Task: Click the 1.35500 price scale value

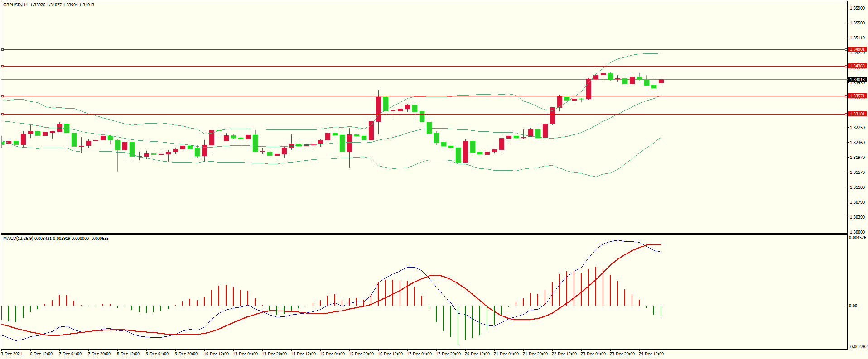Action: pyautogui.click(x=858, y=23)
